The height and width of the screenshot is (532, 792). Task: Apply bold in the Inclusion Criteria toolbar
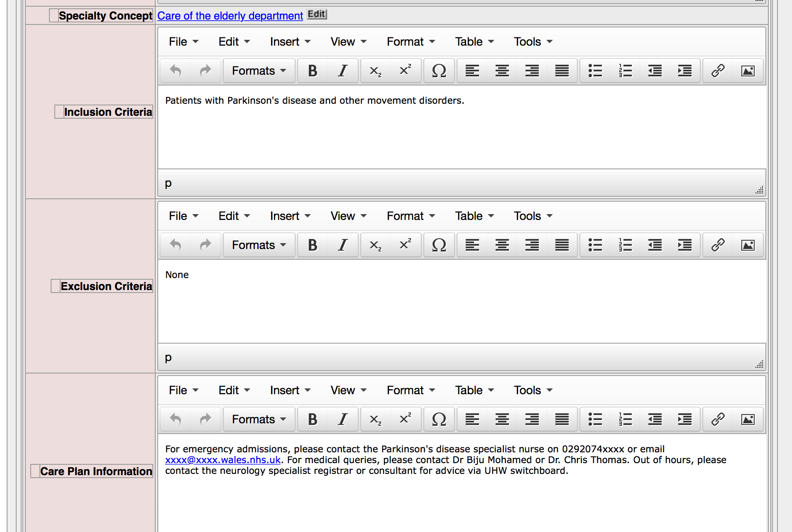[x=312, y=71]
